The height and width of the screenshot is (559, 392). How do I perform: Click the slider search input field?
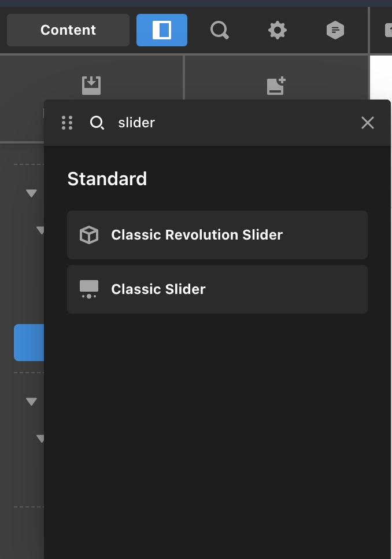pos(235,123)
